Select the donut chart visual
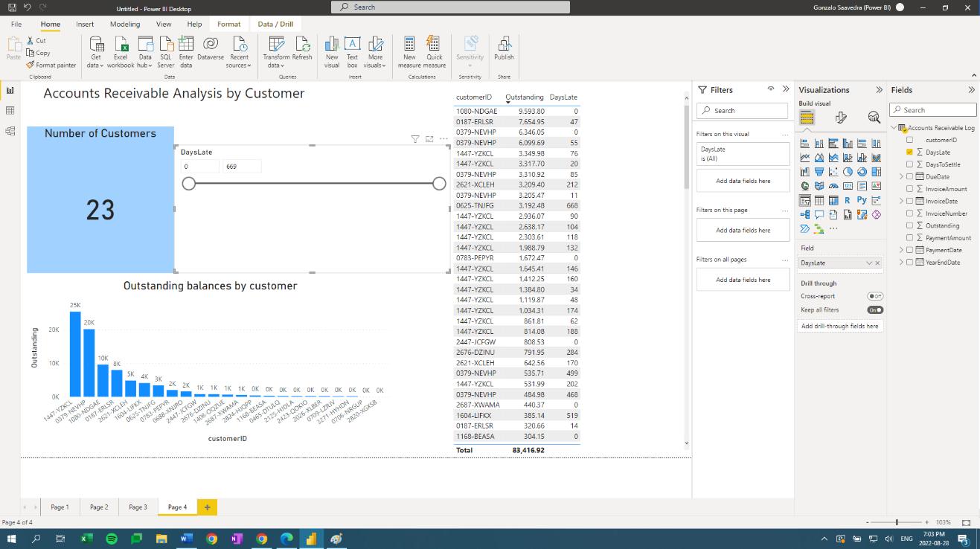Screen dimensions: 980x549 tap(862, 172)
